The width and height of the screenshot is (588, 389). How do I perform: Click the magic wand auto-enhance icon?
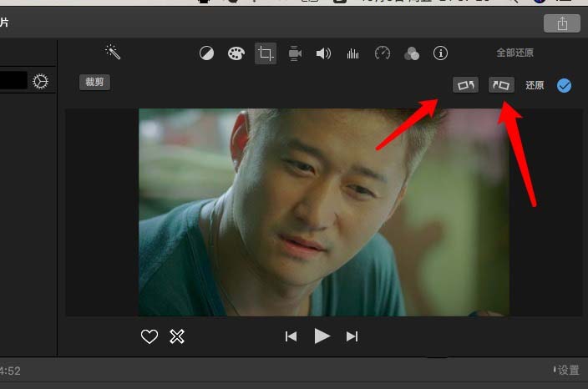[113, 52]
